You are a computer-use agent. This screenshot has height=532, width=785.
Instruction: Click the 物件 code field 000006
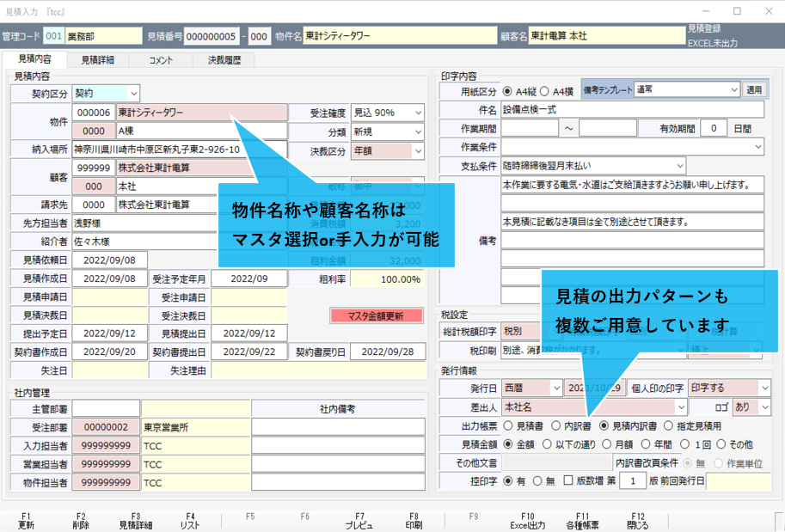point(94,113)
